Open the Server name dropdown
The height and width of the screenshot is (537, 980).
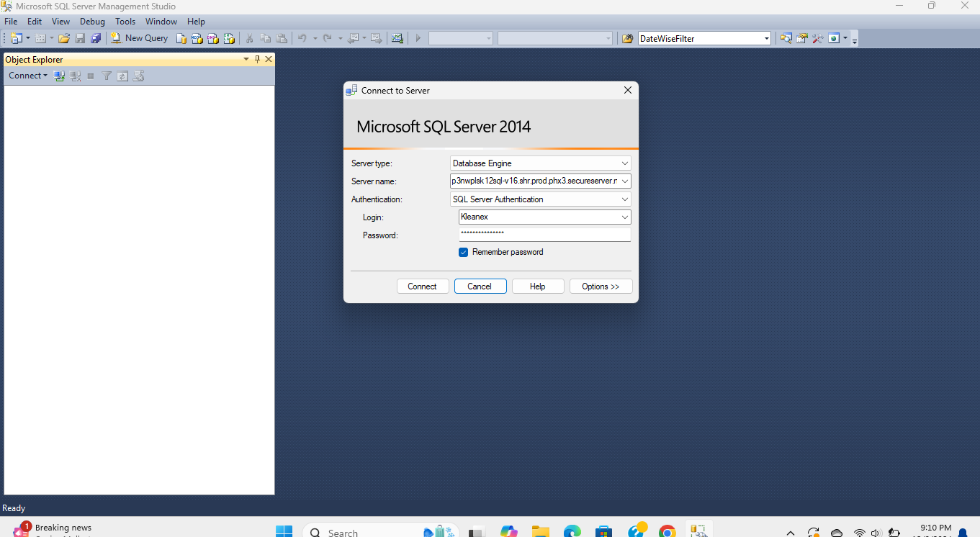click(x=624, y=181)
